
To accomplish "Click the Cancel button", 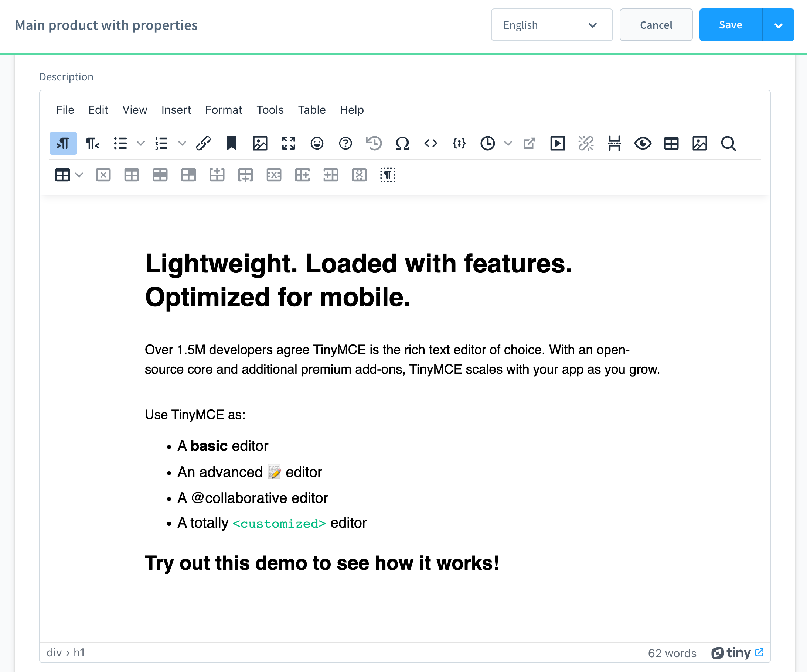I will coord(656,25).
